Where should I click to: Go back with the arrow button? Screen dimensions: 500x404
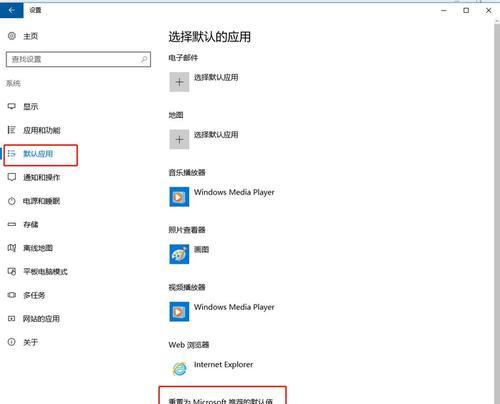point(11,10)
